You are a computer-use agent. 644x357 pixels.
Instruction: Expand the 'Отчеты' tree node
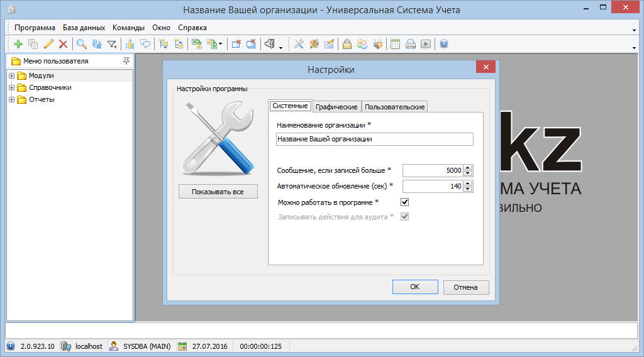[11, 100]
